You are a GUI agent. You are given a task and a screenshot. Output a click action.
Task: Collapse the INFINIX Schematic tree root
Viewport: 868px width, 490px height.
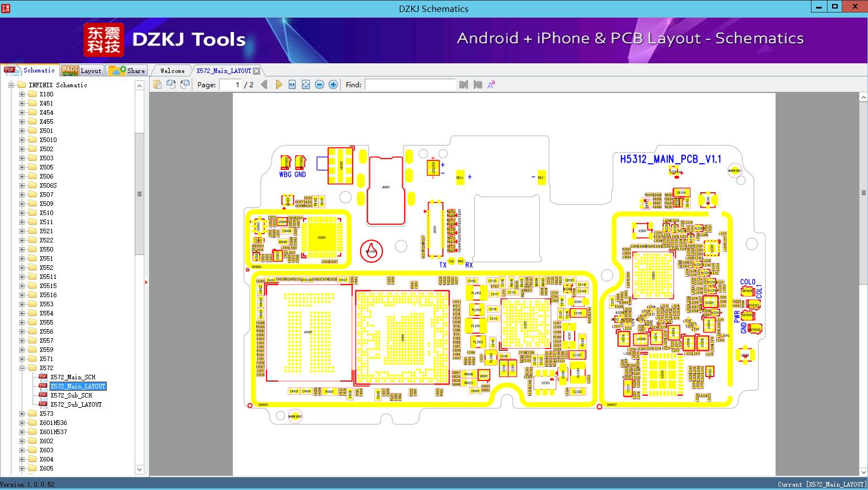coord(11,85)
